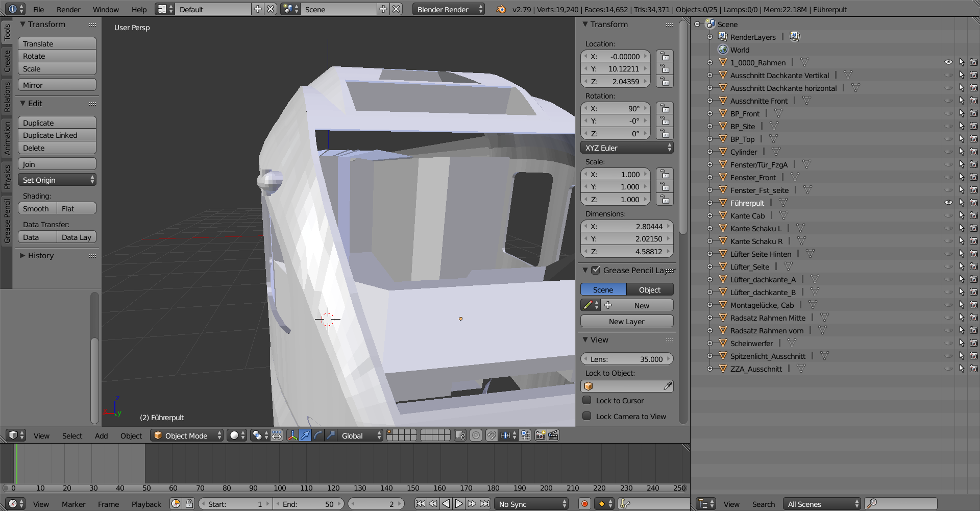Enable Lock to Cursor checkbox
Viewport: 980px width, 511px height.
pyautogui.click(x=587, y=401)
